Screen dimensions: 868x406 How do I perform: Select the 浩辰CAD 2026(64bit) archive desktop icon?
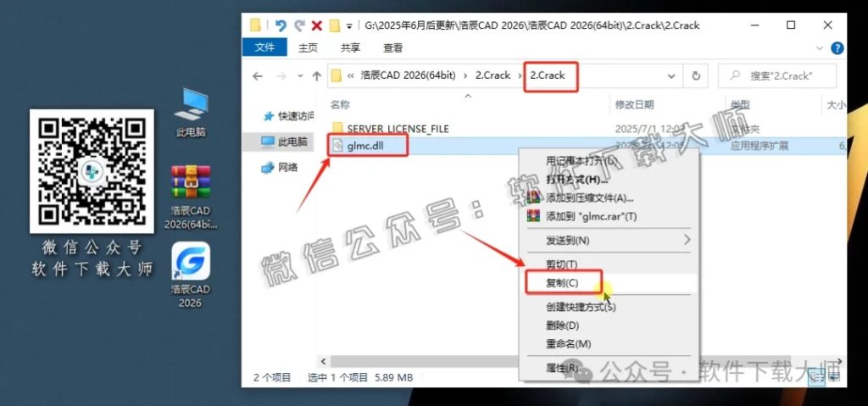tap(191, 197)
